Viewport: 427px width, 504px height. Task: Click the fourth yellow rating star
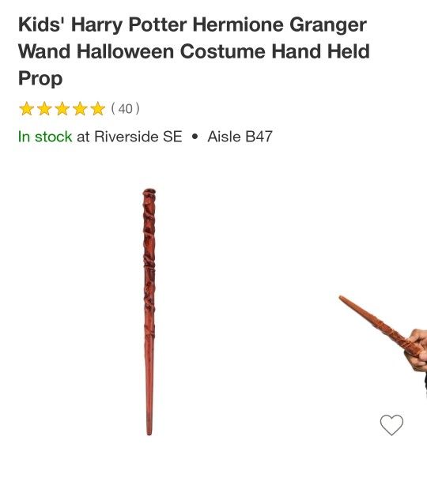[80, 109]
